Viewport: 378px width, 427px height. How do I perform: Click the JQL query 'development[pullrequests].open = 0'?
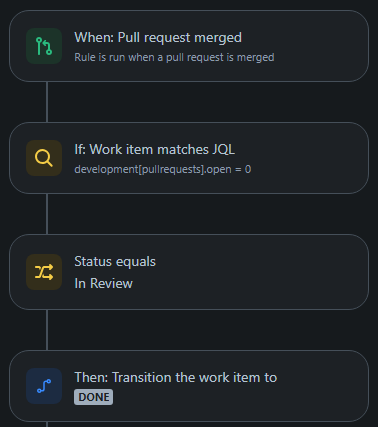click(x=163, y=169)
